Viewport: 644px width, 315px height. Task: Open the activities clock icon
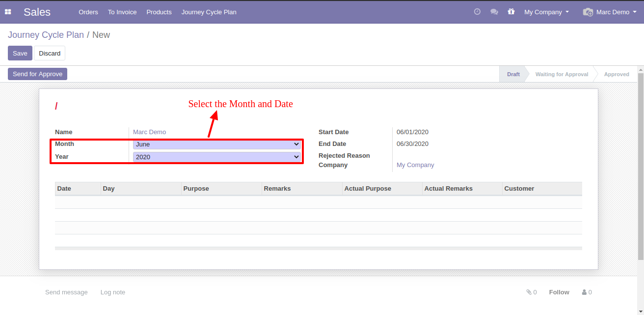point(477,12)
